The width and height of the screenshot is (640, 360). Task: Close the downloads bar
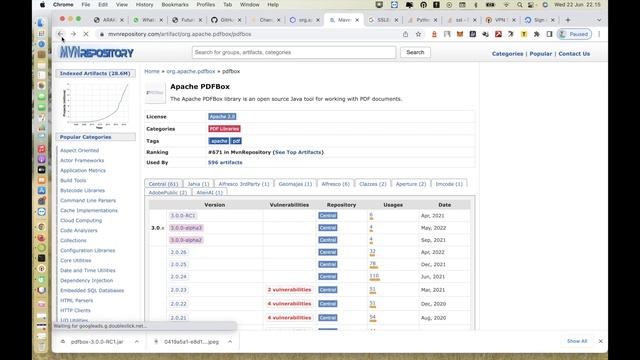(600, 341)
